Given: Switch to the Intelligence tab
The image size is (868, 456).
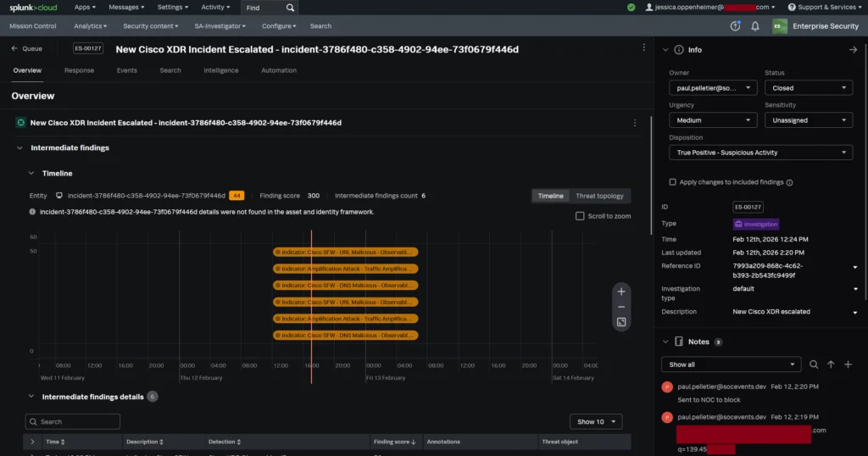Looking at the screenshot, I should [221, 70].
